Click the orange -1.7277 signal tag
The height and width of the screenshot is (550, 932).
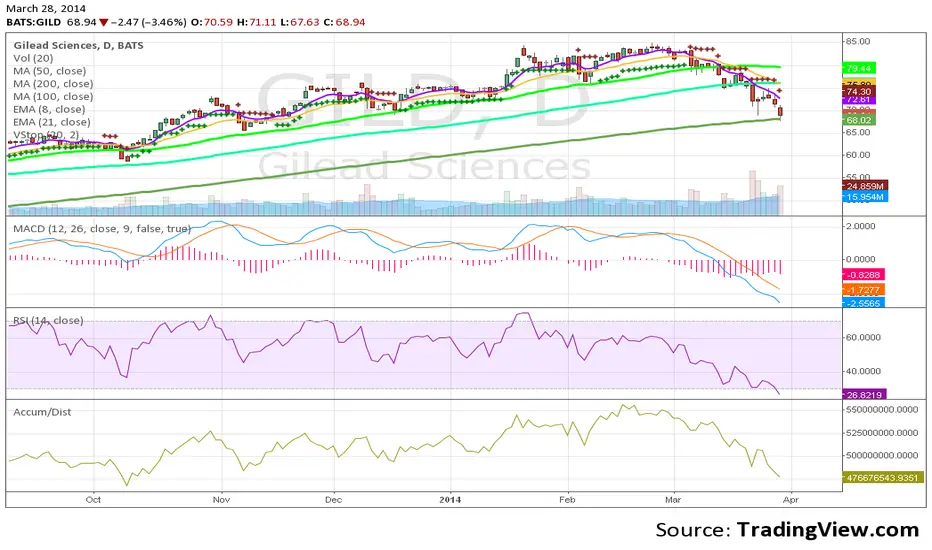point(864,290)
